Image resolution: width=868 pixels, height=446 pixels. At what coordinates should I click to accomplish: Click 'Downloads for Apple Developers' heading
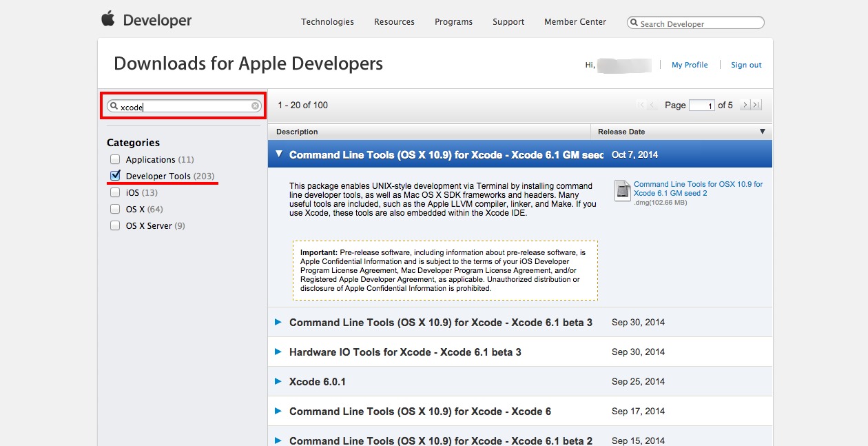pos(248,63)
